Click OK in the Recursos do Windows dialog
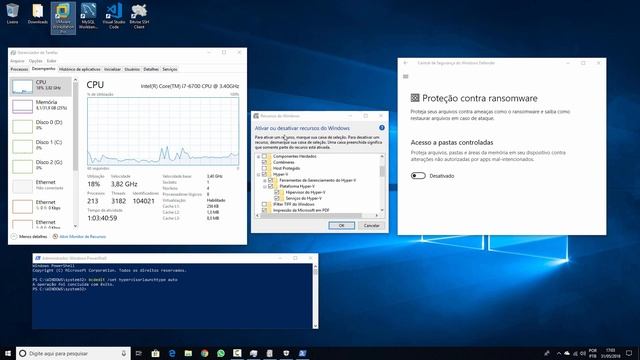 coord(342,225)
